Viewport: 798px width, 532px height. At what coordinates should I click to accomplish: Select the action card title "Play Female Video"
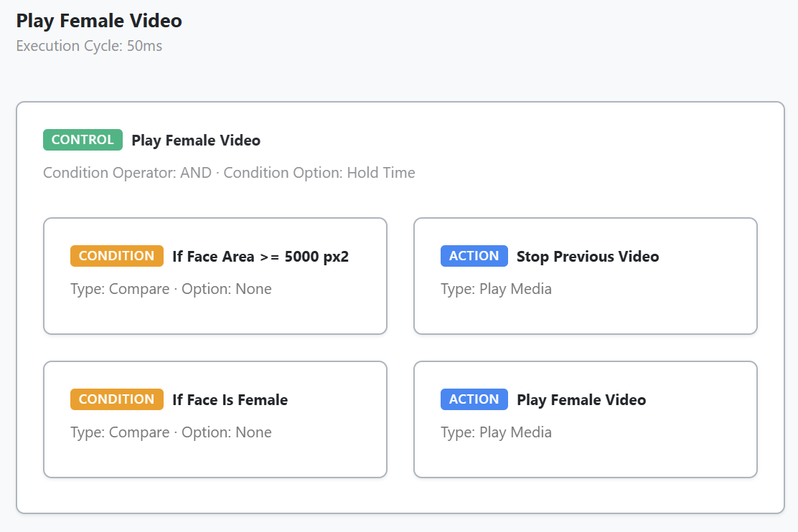tap(581, 400)
